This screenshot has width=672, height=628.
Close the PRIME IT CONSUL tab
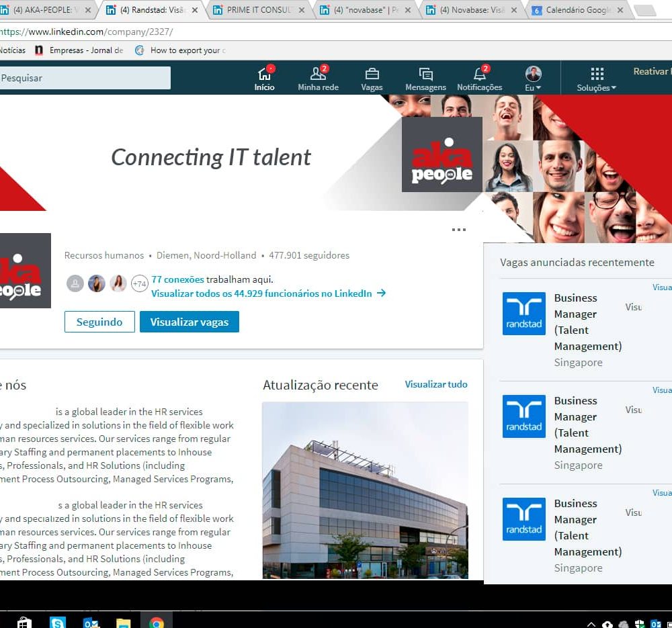point(302,10)
